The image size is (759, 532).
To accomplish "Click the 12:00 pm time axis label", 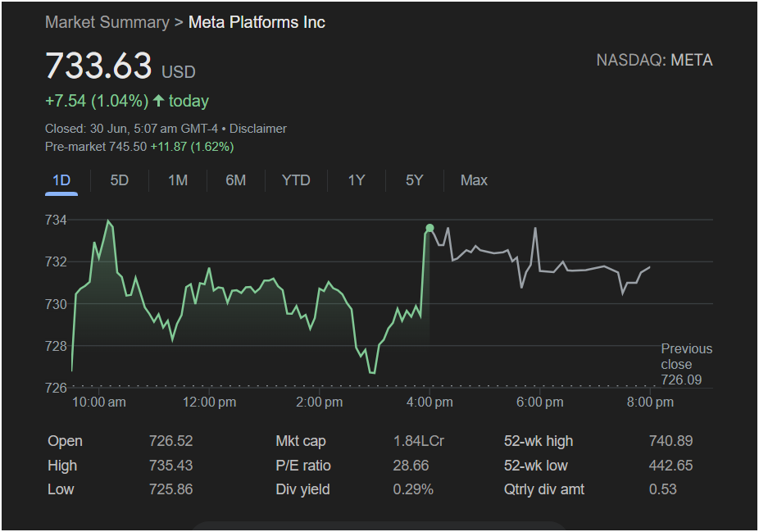I will click(x=209, y=402).
